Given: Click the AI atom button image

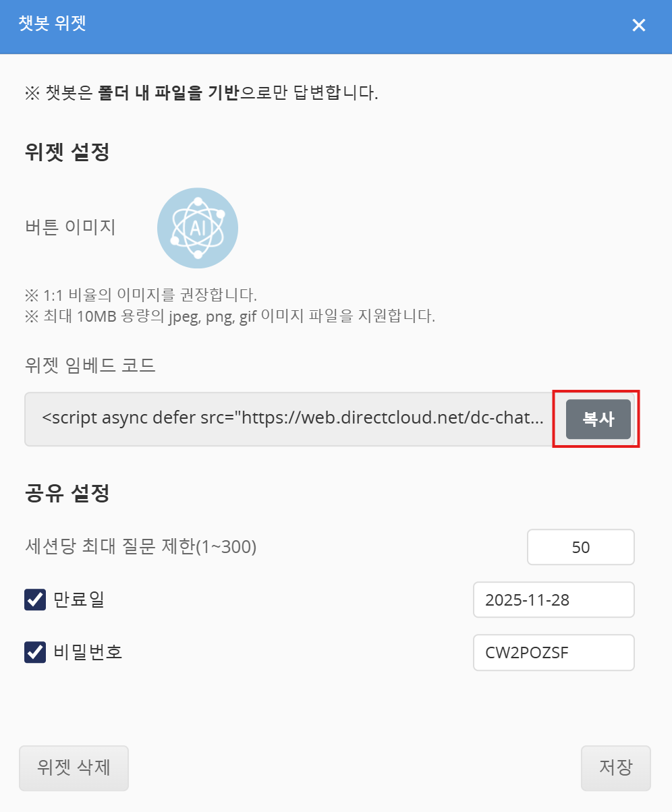Looking at the screenshot, I should [197, 228].
